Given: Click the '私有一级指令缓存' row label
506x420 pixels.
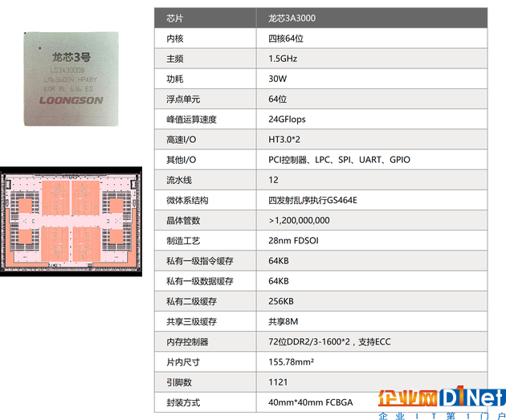Looking at the screenshot, I should pos(200,261).
